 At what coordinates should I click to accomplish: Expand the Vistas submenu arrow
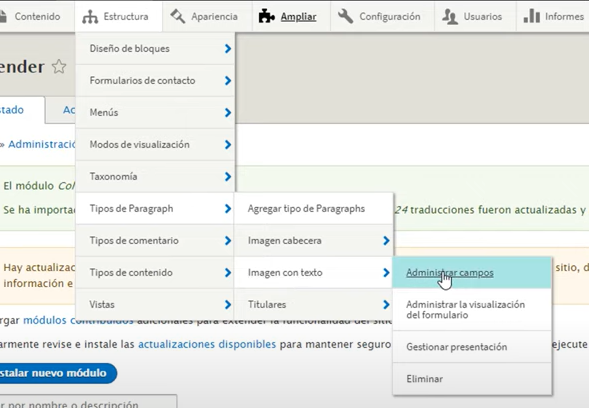click(x=228, y=304)
